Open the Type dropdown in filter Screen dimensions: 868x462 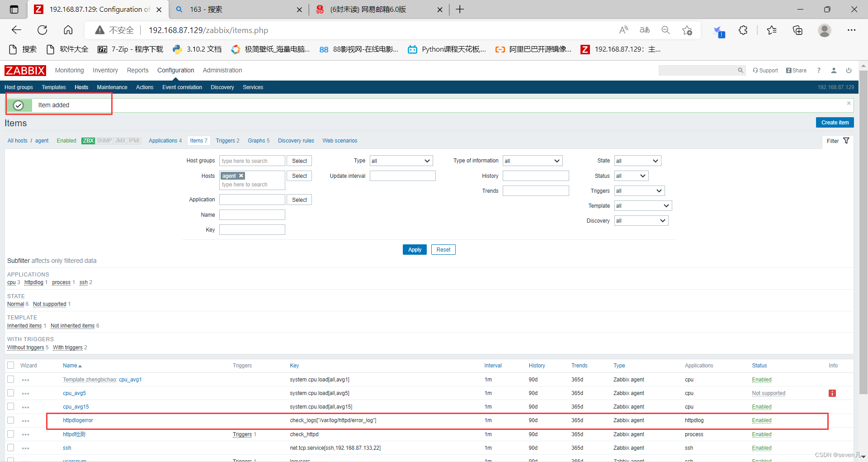(401, 161)
